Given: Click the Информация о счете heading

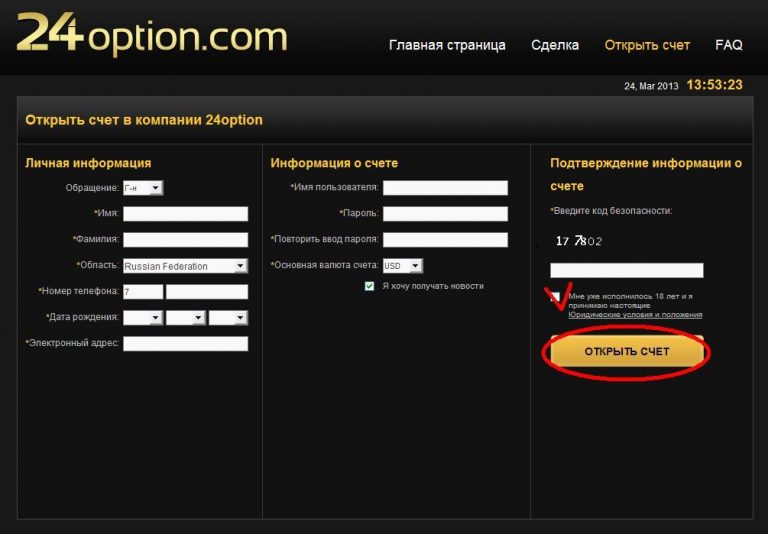Looking at the screenshot, I should [x=334, y=163].
